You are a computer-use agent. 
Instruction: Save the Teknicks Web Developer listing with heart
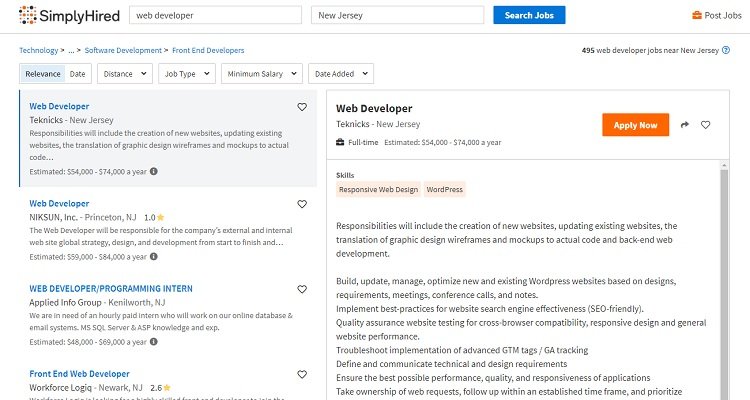pyautogui.click(x=302, y=107)
